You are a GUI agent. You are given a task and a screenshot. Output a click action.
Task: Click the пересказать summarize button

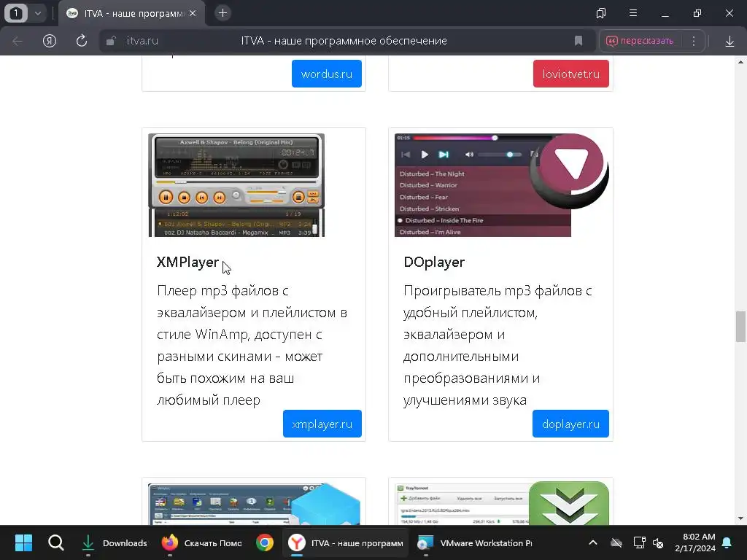point(639,41)
